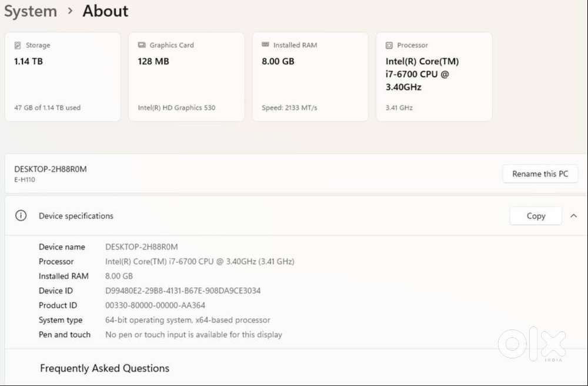Collapse the Device specifications section chevron
Screen dimensions: 588x386
(x=574, y=216)
